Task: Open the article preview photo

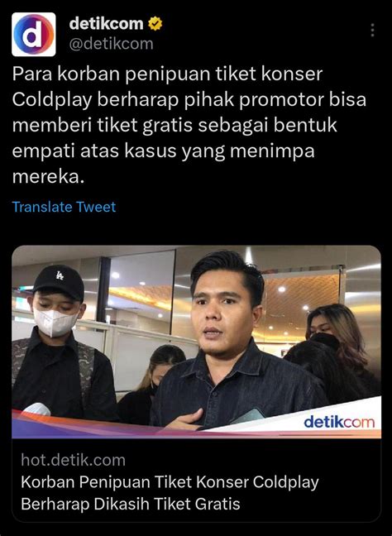Action: click(197, 342)
